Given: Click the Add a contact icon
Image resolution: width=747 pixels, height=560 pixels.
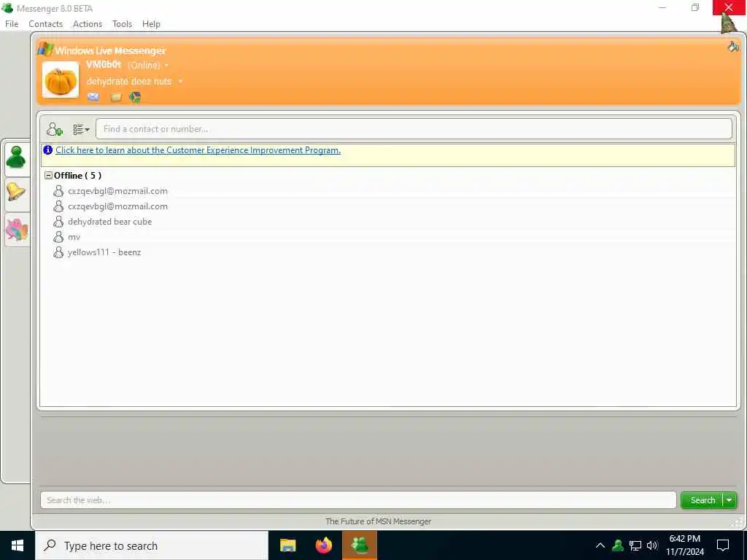Looking at the screenshot, I should [54, 129].
